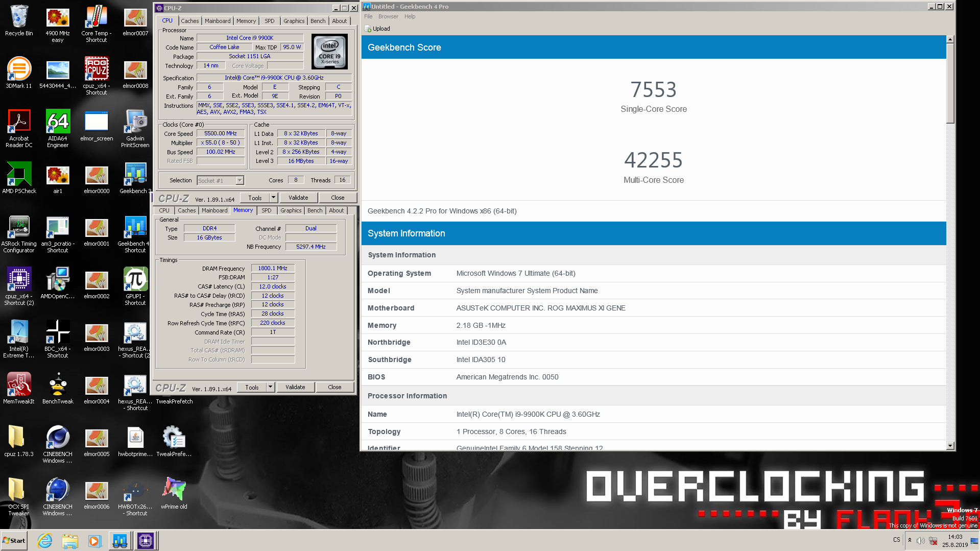Click the Windows Start button

point(14,541)
